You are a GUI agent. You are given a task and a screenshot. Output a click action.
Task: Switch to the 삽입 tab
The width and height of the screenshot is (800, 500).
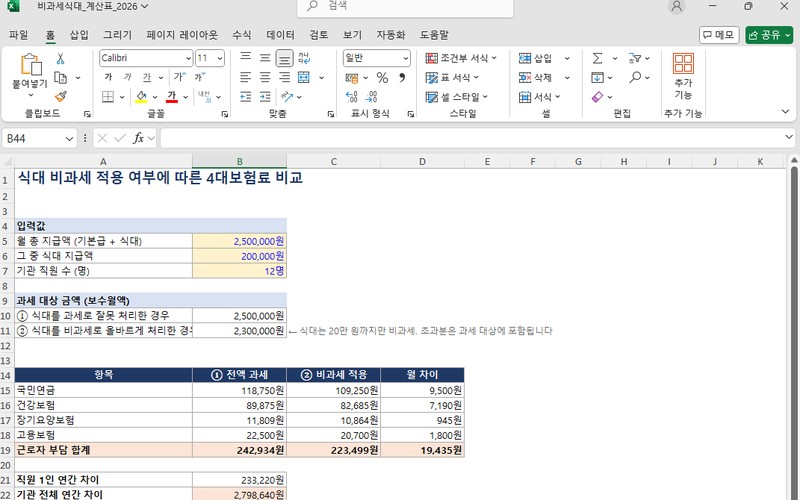[x=79, y=35]
